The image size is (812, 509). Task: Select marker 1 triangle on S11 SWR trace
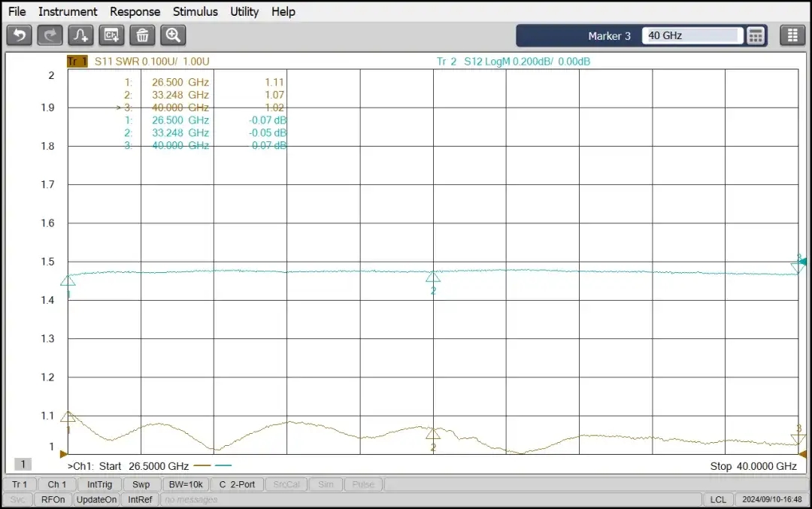68,417
